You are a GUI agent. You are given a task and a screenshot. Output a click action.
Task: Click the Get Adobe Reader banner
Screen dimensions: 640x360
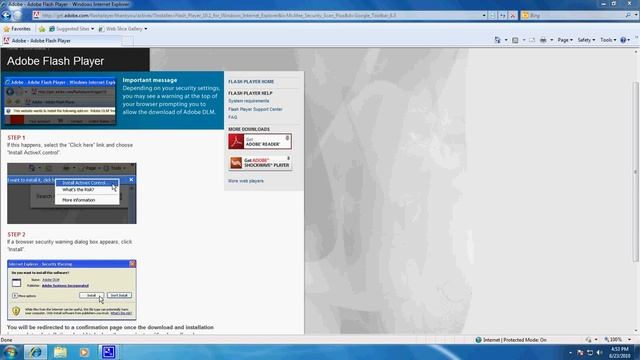tap(260, 141)
